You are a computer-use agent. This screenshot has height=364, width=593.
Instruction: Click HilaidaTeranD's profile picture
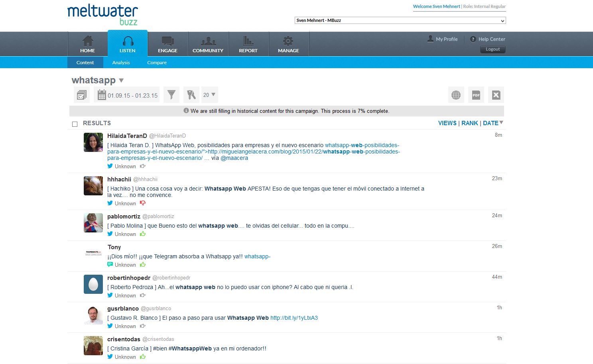coord(93,142)
